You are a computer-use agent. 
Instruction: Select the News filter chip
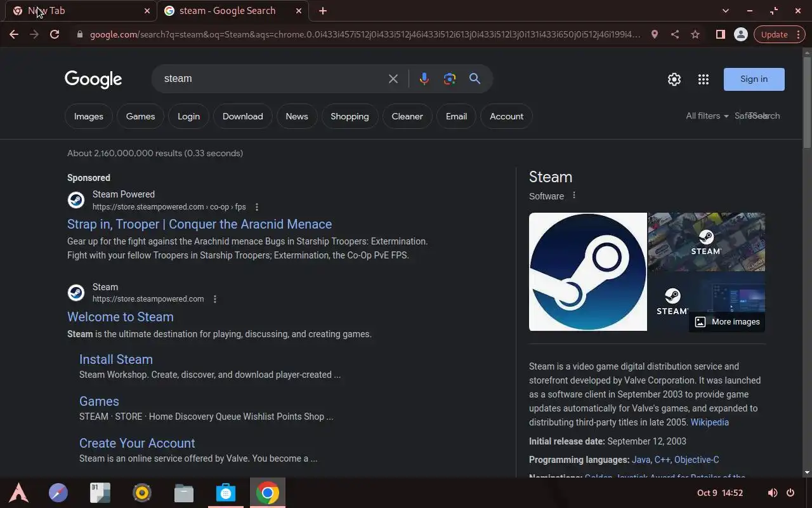(297, 116)
